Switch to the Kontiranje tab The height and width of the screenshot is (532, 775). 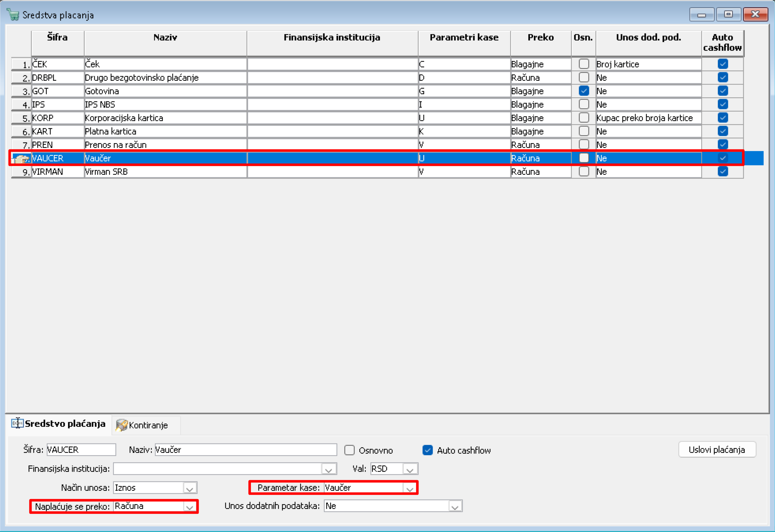click(148, 425)
